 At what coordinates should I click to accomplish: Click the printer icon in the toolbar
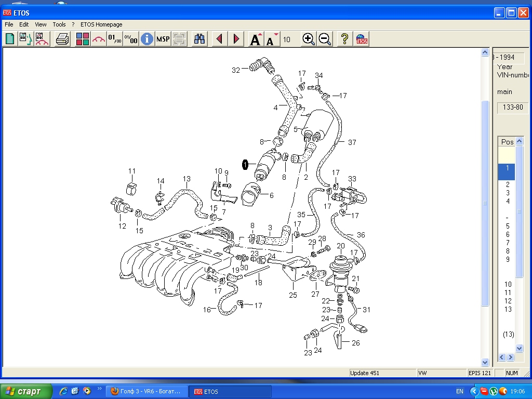63,39
